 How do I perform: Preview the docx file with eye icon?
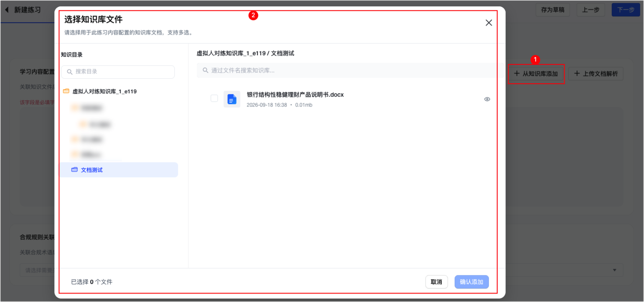(x=487, y=99)
